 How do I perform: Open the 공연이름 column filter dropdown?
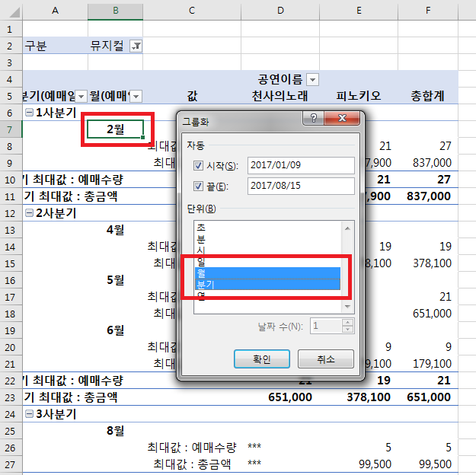tap(313, 80)
